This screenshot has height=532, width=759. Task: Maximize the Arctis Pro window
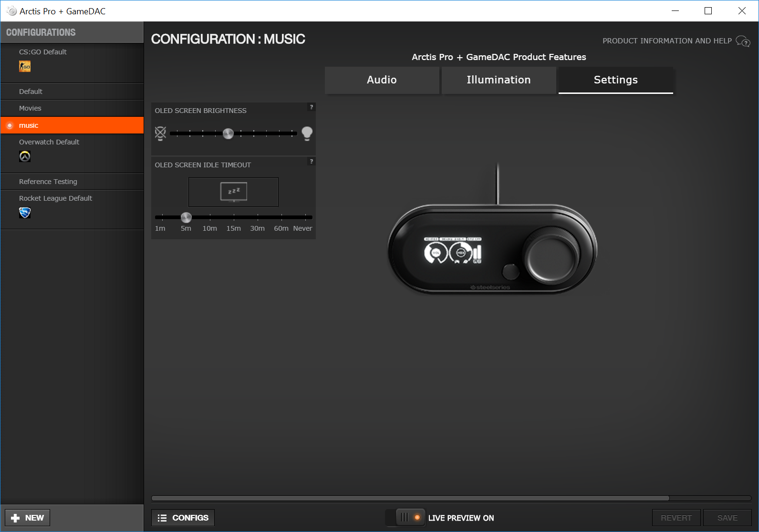pos(708,11)
